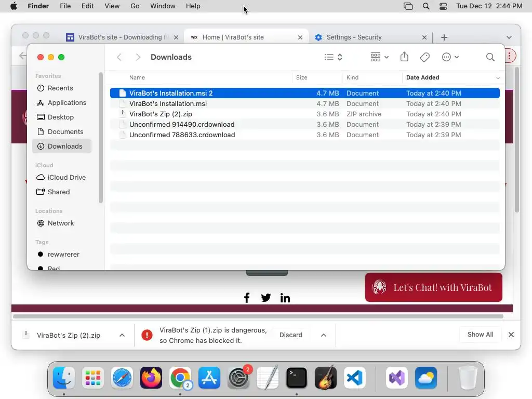Select Unconfirmed 788633.crdownload file
The width and height of the screenshot is (532, 399).
304,135
